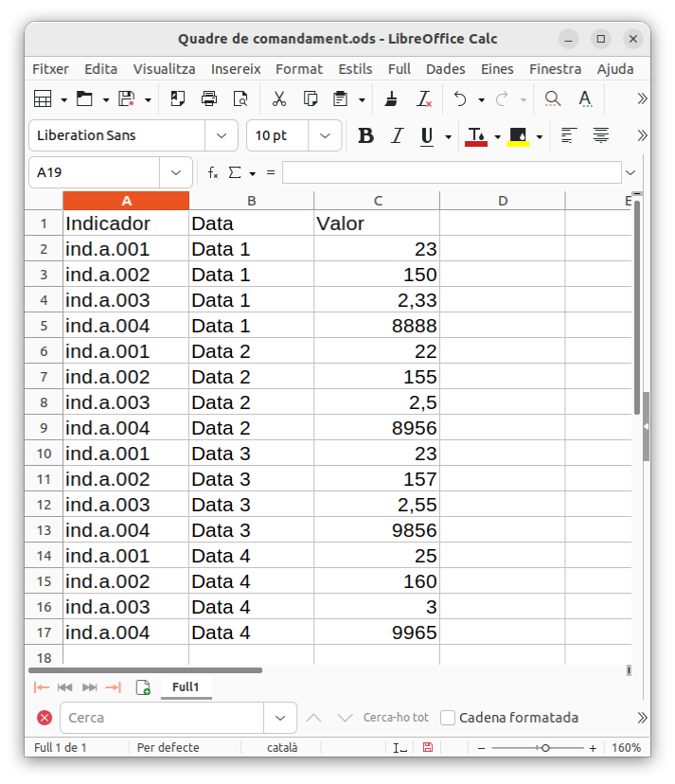Screen dimensions: 675x784
Task: Open the font color dropdown arrow
Action: (498, 136)
